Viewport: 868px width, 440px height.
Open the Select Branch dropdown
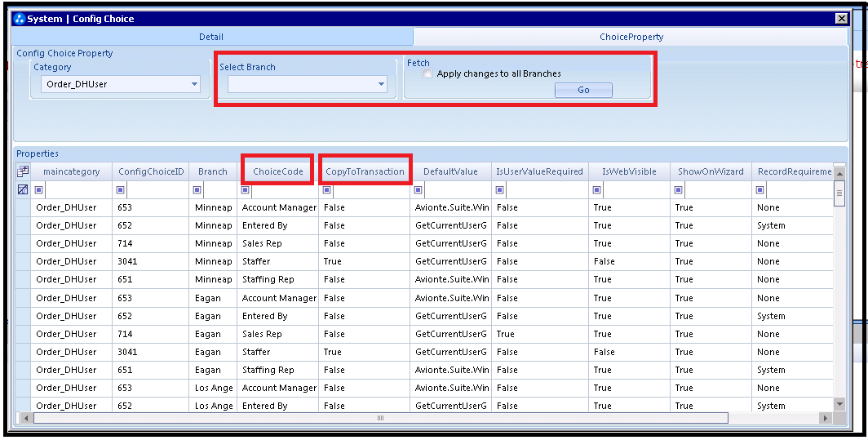coord(382,84)
